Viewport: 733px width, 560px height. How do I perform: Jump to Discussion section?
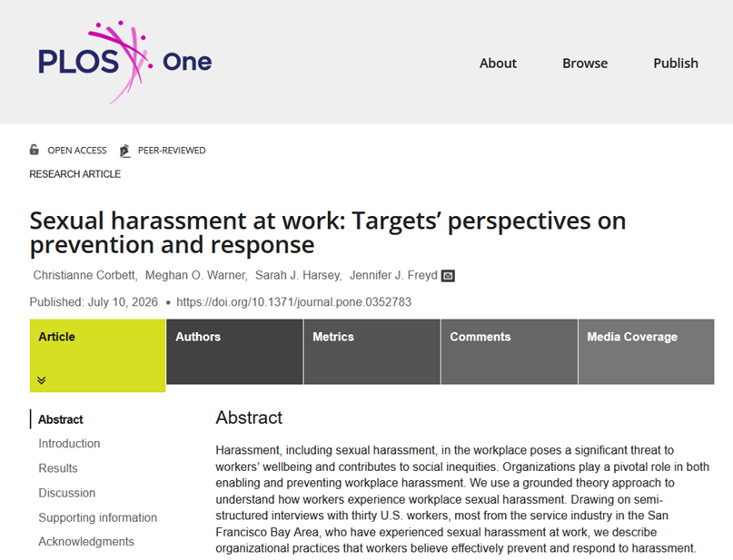pyautogui.click(x=67, y=493)
